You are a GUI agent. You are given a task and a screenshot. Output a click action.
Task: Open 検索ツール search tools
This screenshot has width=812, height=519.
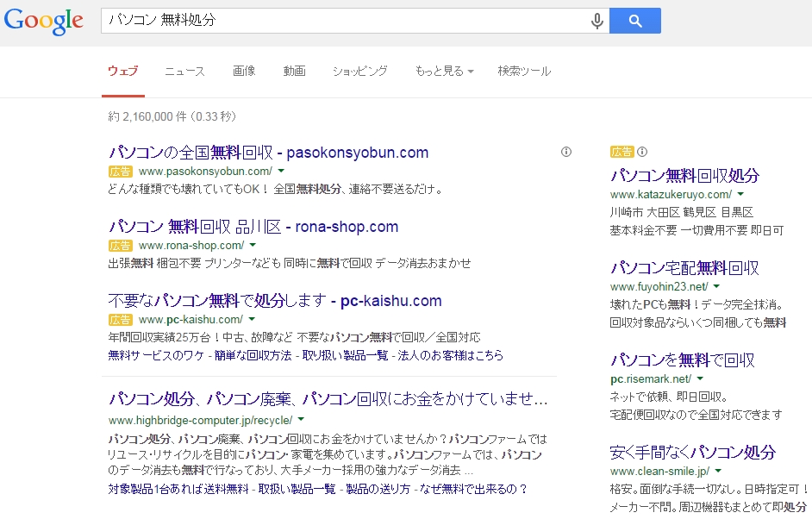point(523,72)
